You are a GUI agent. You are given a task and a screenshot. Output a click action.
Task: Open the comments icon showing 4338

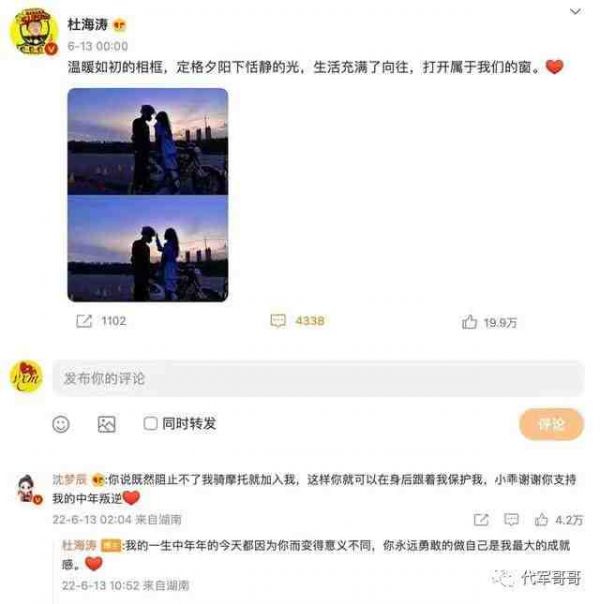click(278, 321)
